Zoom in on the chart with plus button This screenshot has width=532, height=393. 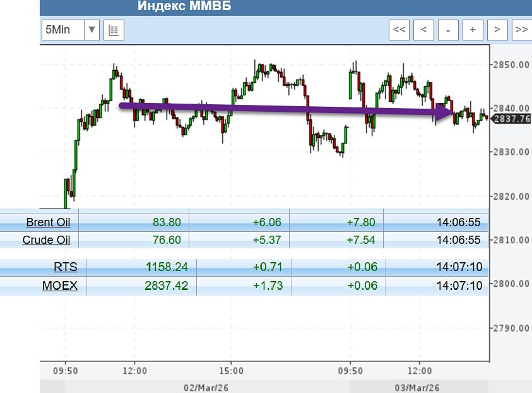point(473,30)
